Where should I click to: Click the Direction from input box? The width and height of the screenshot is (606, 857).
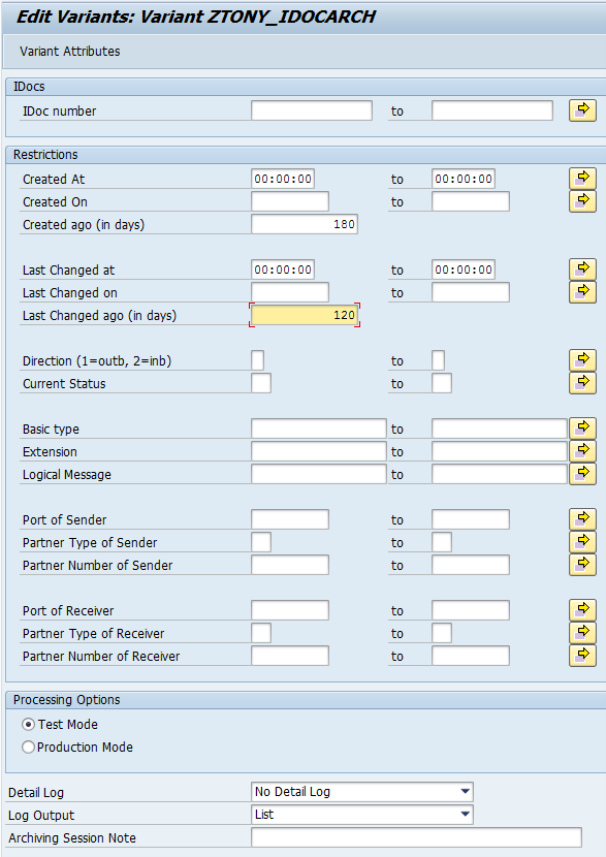pyautogui.click(x=258, y=361)
